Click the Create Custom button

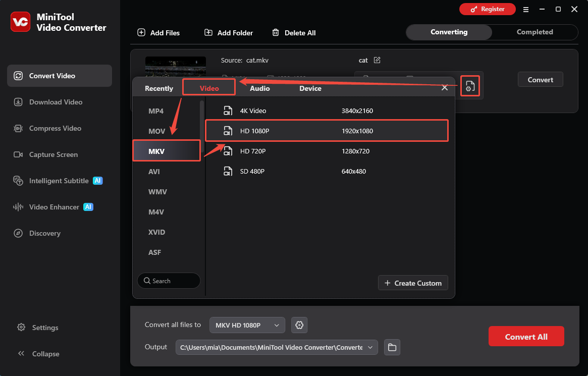pyautogui.click(x=413, y=283)
